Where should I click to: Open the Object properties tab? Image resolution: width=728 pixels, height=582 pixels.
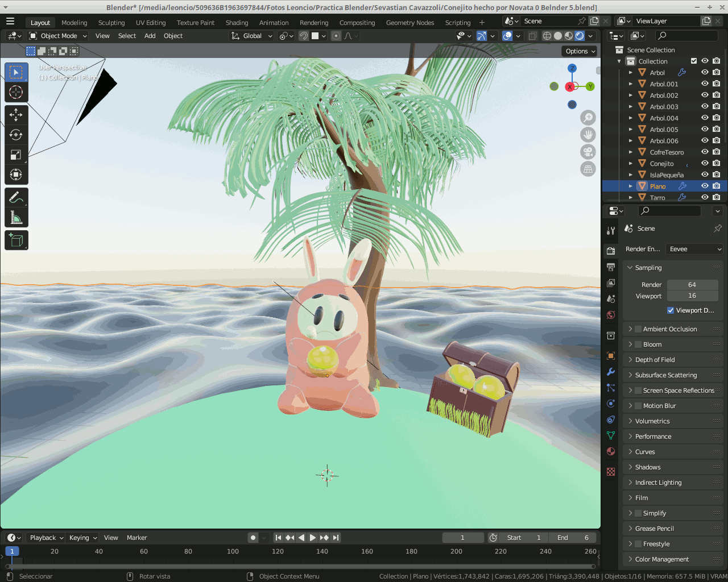click(611, 356)
